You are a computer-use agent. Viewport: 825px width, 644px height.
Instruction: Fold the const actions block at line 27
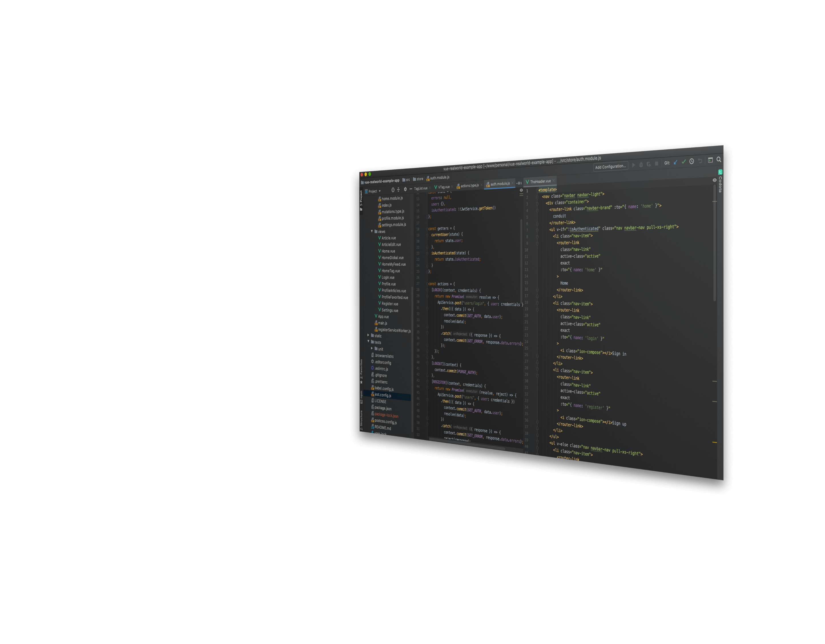428,284
